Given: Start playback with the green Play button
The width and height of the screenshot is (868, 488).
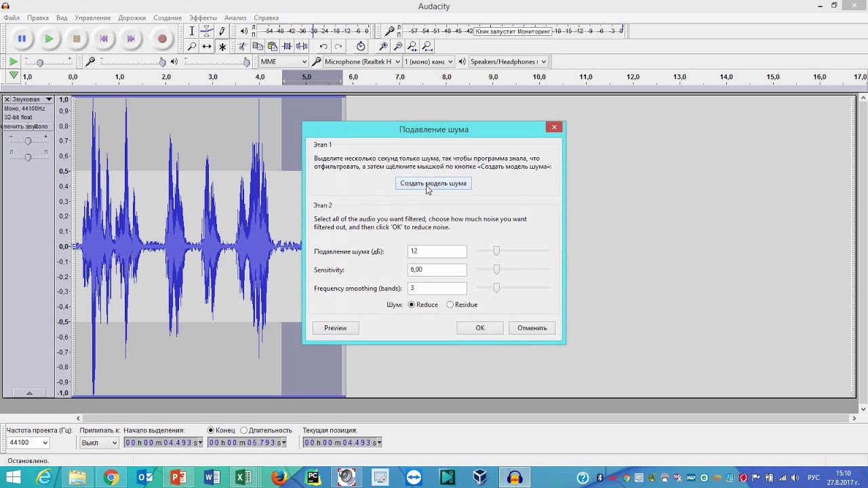Looking at the screenshot, I should click(49, 39).
